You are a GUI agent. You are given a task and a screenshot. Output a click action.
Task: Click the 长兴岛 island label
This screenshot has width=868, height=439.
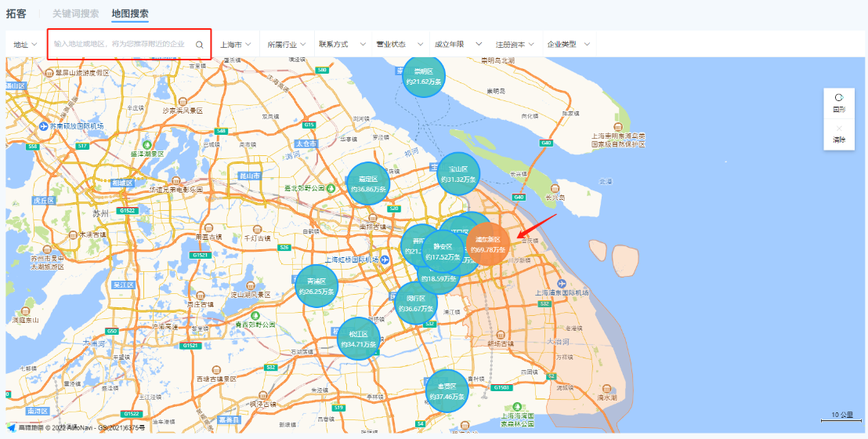coord(555,197)
